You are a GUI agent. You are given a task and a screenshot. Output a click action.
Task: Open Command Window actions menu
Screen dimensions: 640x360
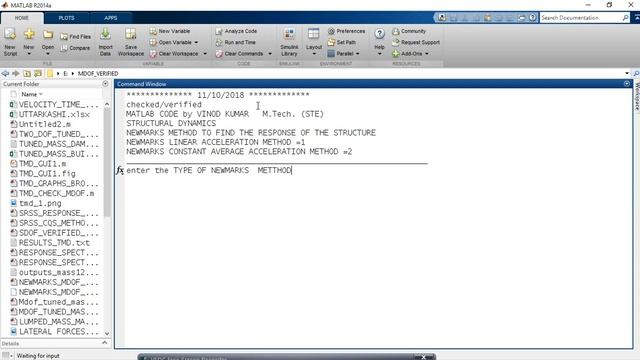pyautogui.click(x=627, y=84)
